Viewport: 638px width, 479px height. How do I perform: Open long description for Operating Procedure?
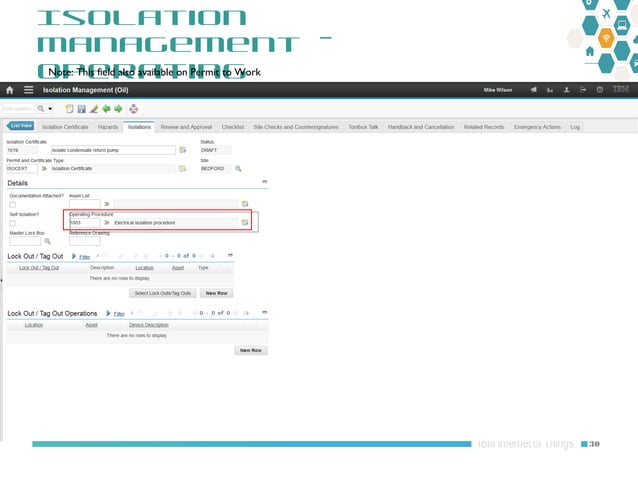pyautogui.click(x=245, y=223)
